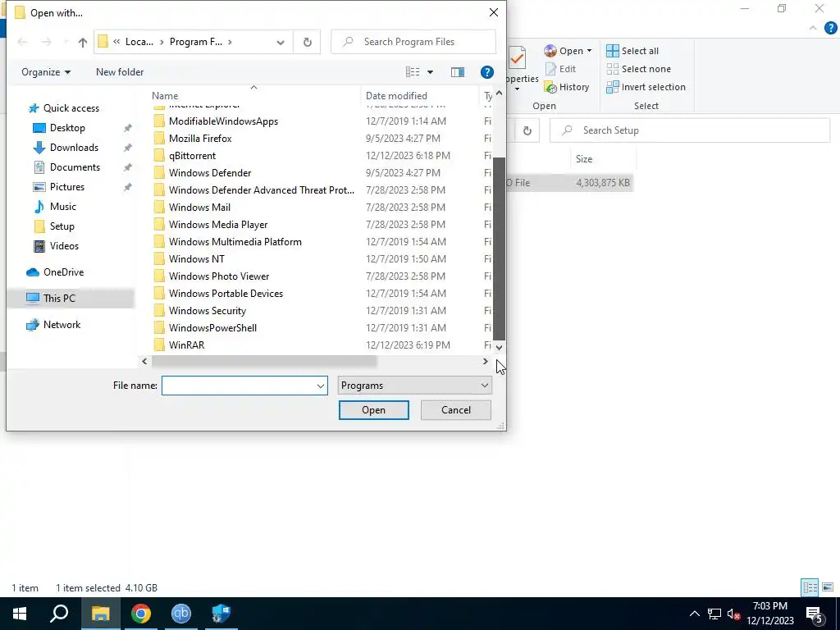The height and width of the screenshot is (630, 840).
Task: Open the Setup folder in sidebar
Action: (62, 226)
